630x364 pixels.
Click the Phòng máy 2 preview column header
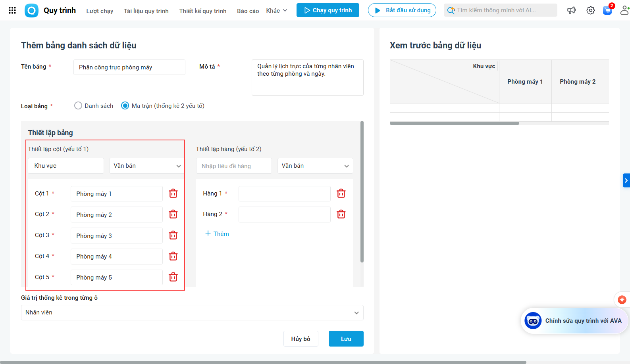pos(578,82)
